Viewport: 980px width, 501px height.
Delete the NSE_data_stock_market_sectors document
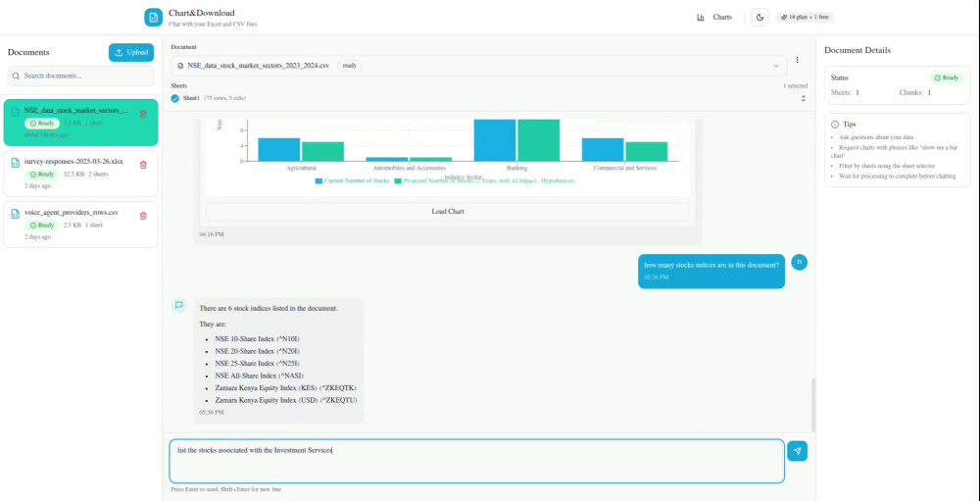pyautogui.click(x=143, y=114)
